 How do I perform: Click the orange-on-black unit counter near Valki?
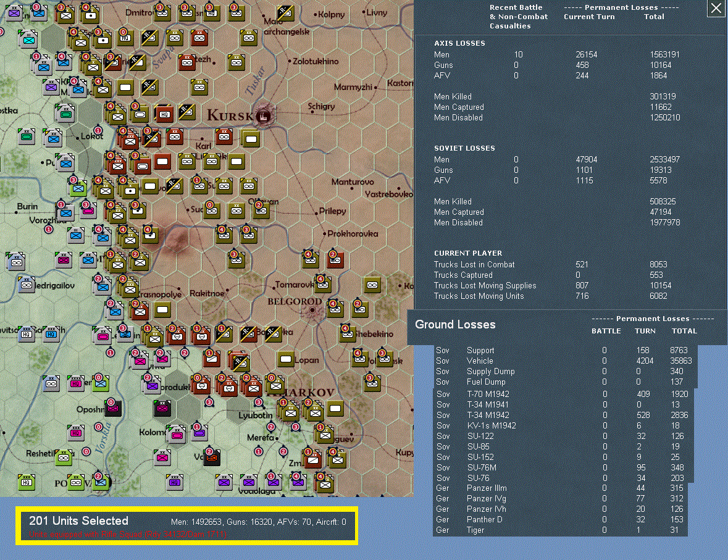[212, 458]
